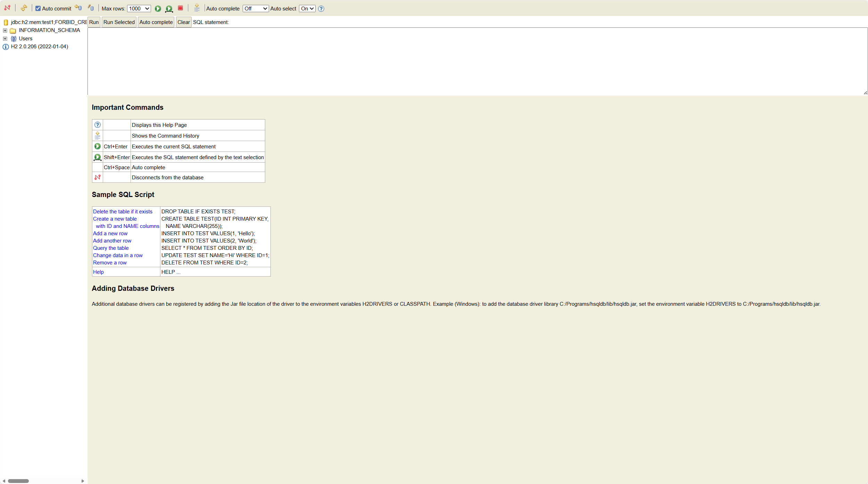Click the Disconnect toolbar icon
The image size is (868, 484).
pos(7,8)
